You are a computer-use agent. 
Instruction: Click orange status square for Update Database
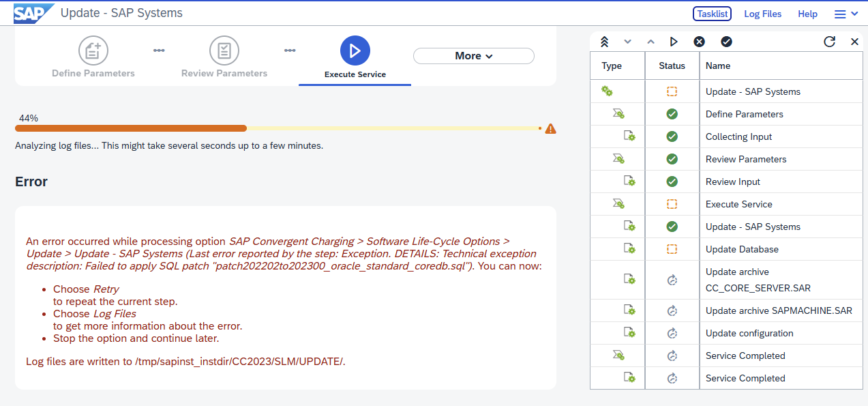[672, 249]
